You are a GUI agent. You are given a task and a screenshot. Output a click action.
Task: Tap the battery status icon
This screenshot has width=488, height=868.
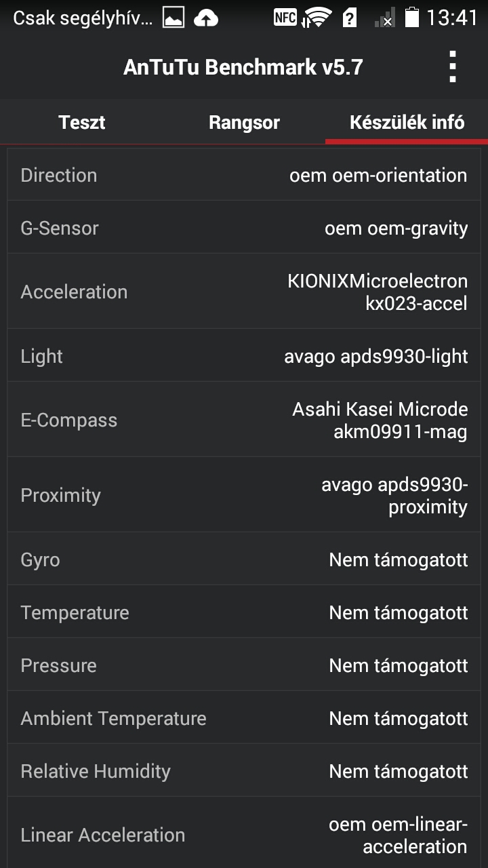411,18
